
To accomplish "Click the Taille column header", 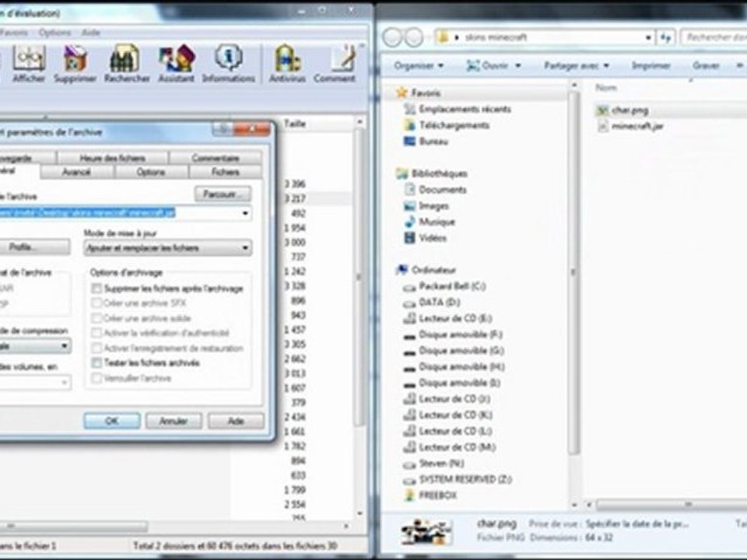I will tap(294, 124).
